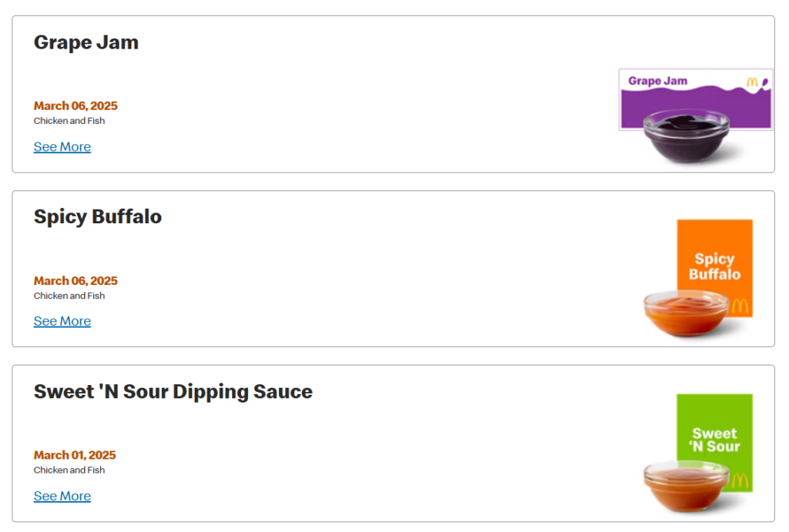This screenshot has height=532, width=789.
Task: Click the purple Grape Jam packet label
Action: (x=658, y=81)
